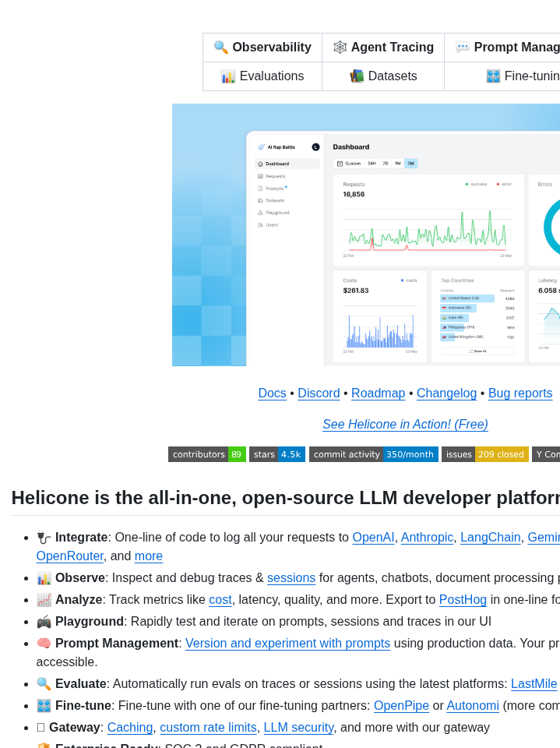Click Playground in the dashboard image sidebar
The image size is (560, 748).
pyautogui.click(x=276, y=213)
